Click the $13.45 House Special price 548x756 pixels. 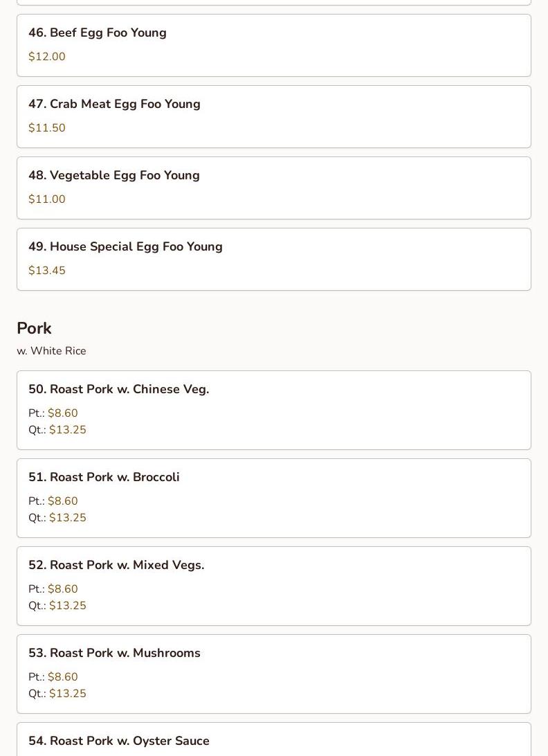coord(47,271)
